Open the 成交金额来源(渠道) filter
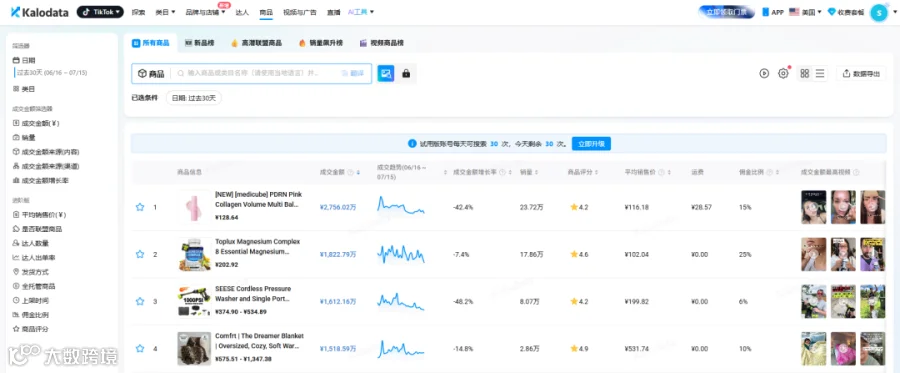 pyautogui.click(x=45, y=166)
